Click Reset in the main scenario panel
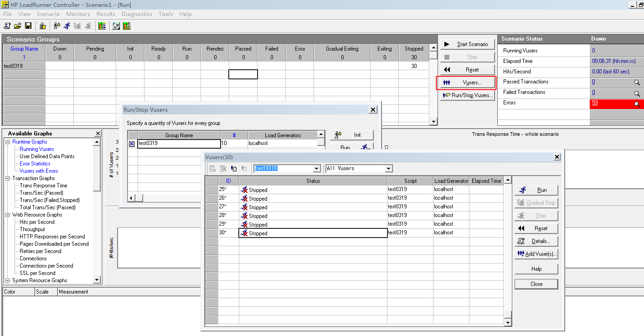 coord(467,70)
